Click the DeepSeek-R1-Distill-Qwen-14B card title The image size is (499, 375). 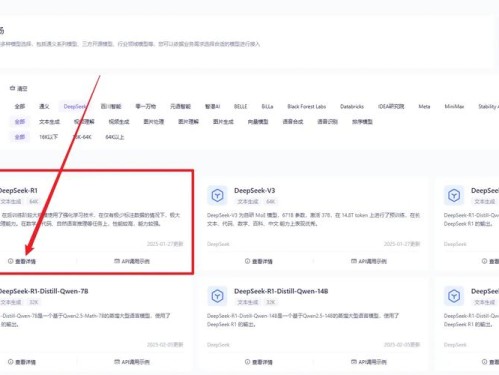coord(281,291)
